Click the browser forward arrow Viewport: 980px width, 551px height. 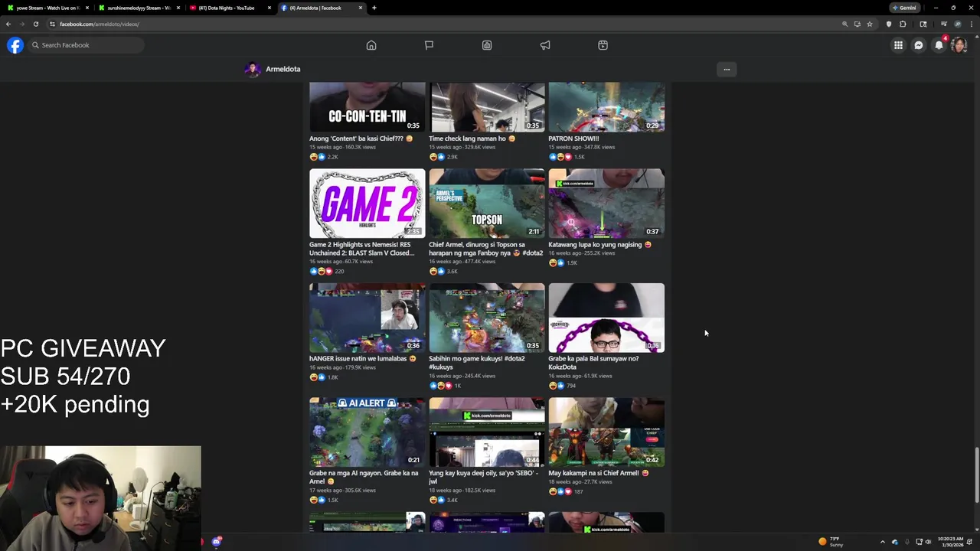pyautogui.click(x=22, y=24)
